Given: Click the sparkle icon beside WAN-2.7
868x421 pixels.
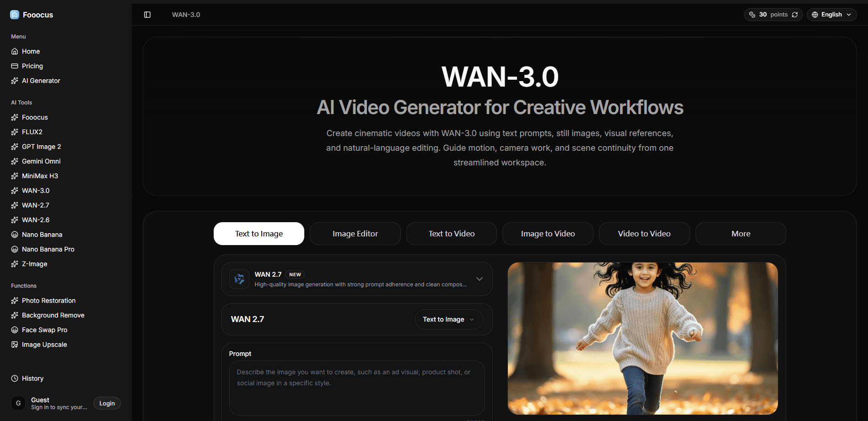Looking at the screenshot, I should tap(15, 205).
